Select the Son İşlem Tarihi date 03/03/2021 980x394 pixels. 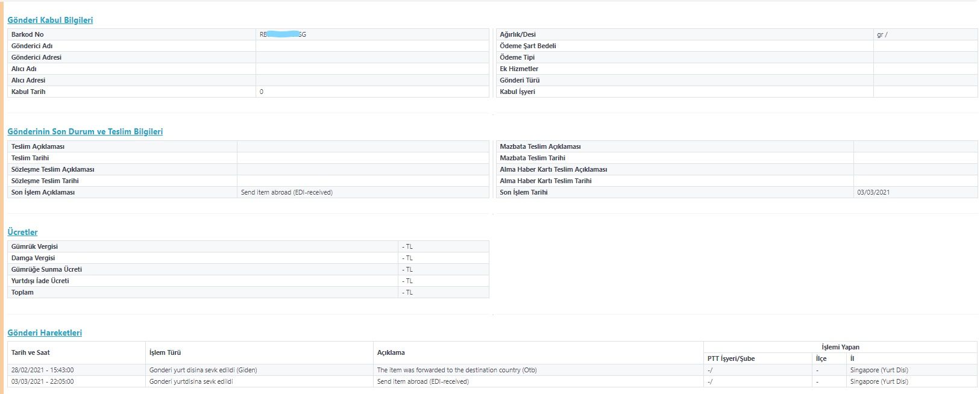[873, 192]
